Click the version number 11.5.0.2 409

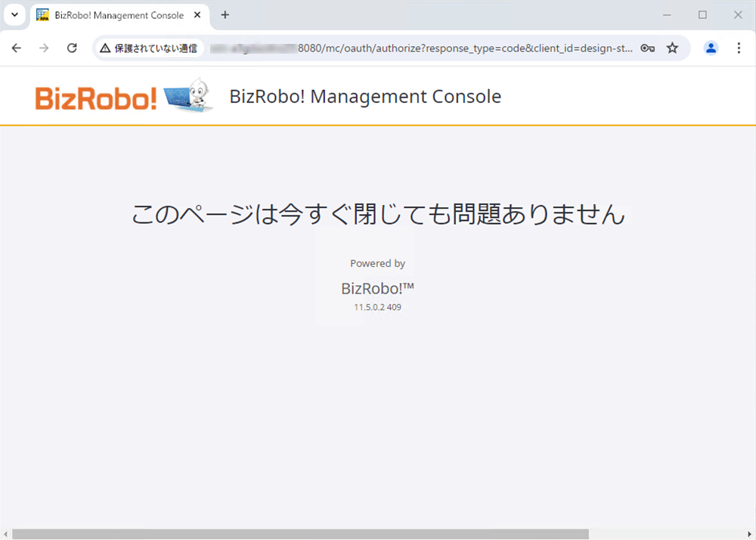click(x=377, y=307)
